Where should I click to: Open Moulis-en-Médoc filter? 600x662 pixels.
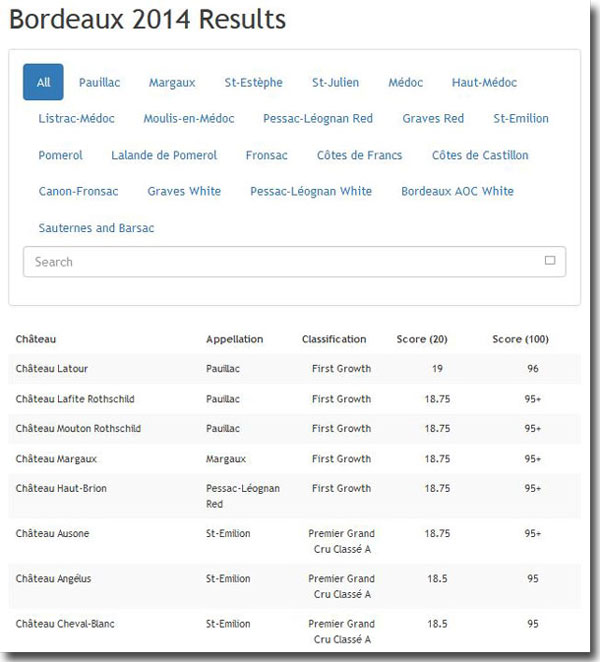[x=189, y=119]
